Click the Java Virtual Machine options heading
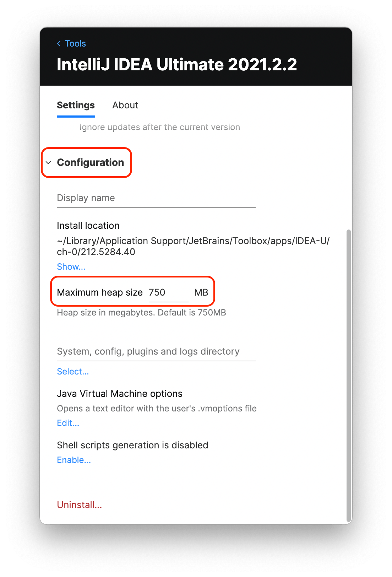 click(119, 394)
